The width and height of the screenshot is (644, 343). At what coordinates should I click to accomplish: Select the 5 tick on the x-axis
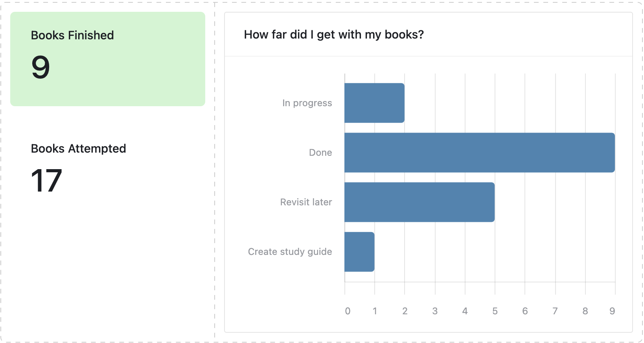(495, 311)
